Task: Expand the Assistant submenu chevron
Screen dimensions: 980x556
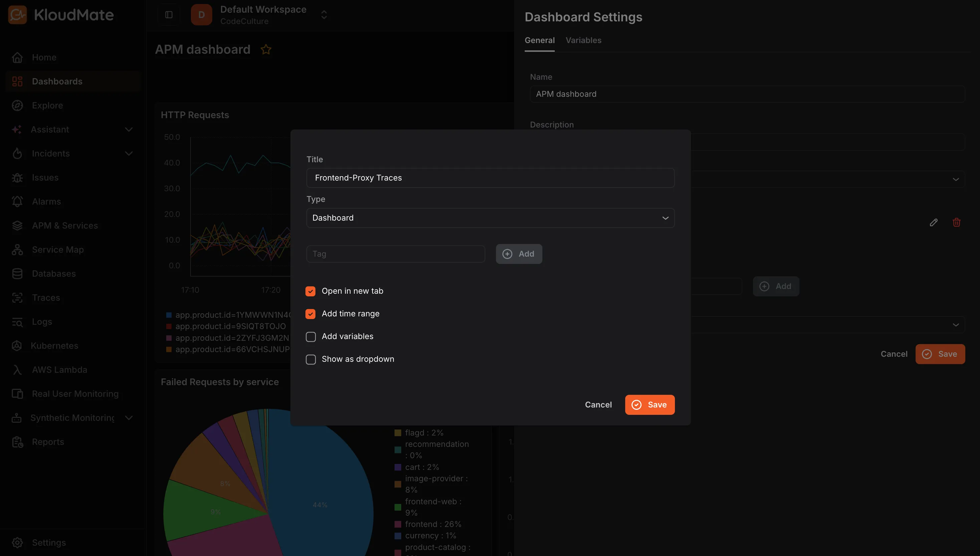Action: (129, 129)
